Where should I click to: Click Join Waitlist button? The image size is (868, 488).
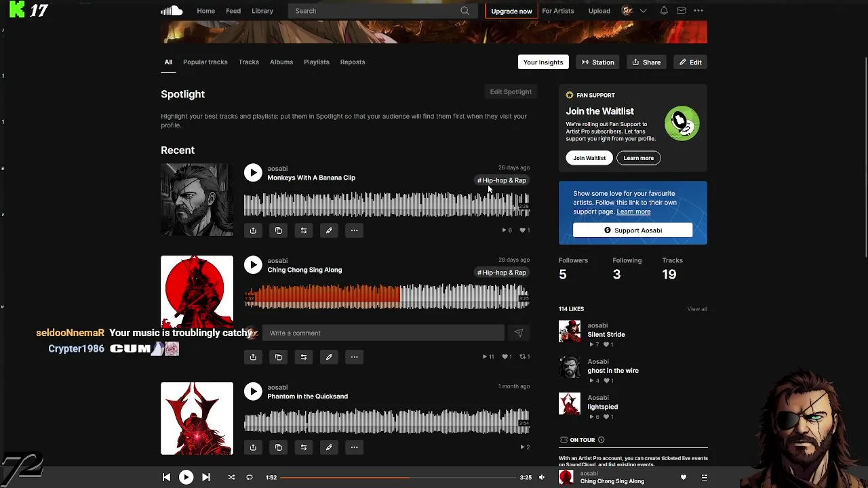589,158
